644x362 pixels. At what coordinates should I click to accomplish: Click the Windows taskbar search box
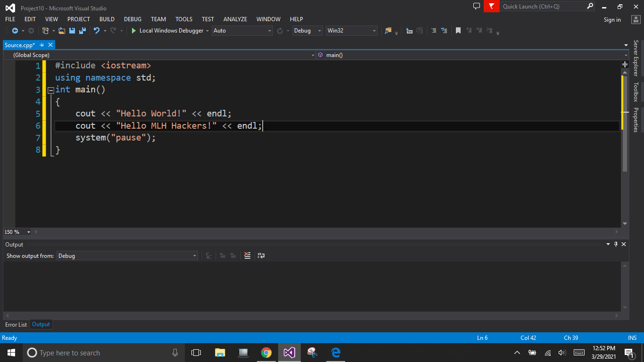103,353
